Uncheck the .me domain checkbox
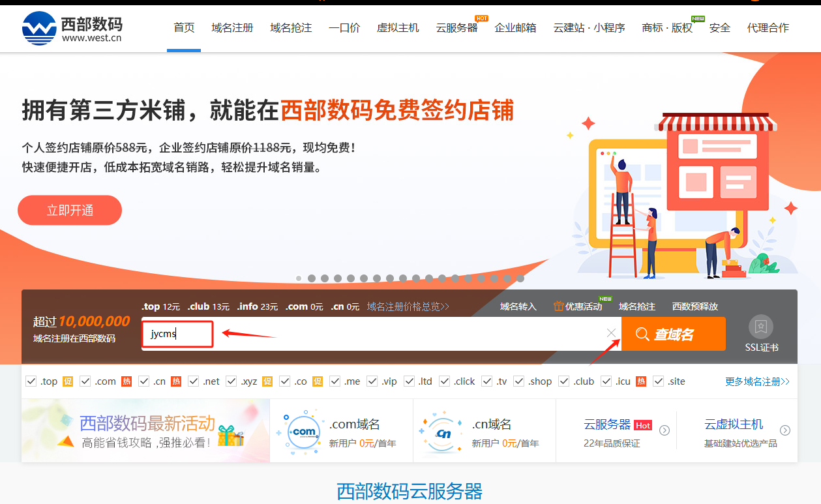Image resolution: width=821 pixels, height=504 pixels. [335, 381]
